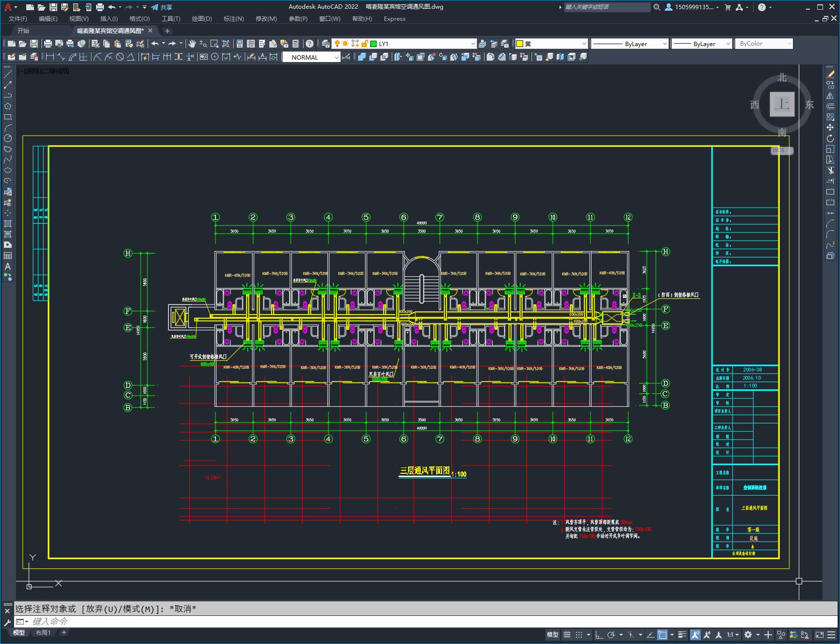The image size is (840, 644).
Task: Expand the undo history dropdown arrow
Action: pyautogui.click(x=164, y=44)
